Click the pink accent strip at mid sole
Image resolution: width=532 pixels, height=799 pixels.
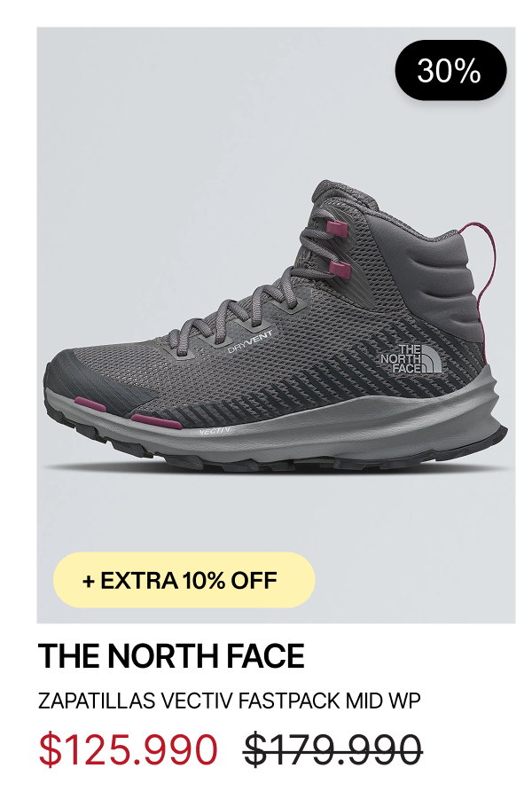coord(155,421)
